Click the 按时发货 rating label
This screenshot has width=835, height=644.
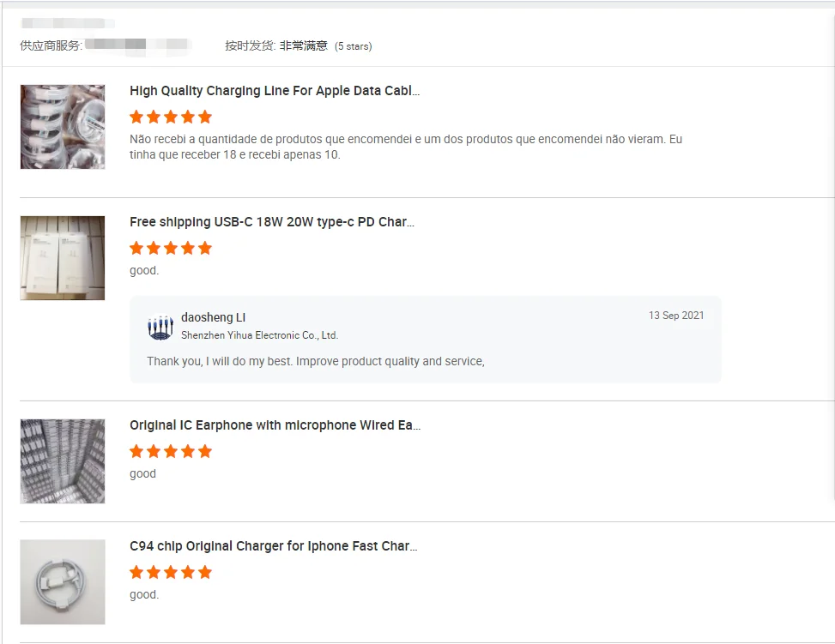[x=250, y=45]
